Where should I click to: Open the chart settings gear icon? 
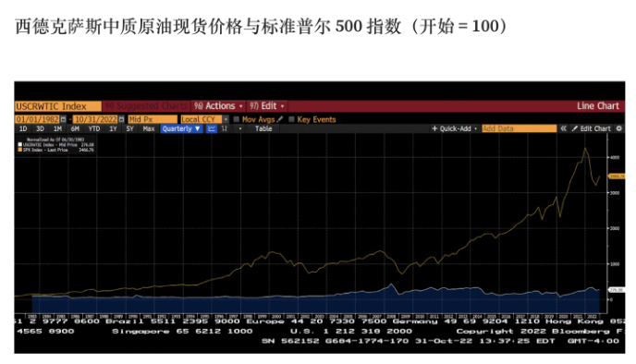618,128
